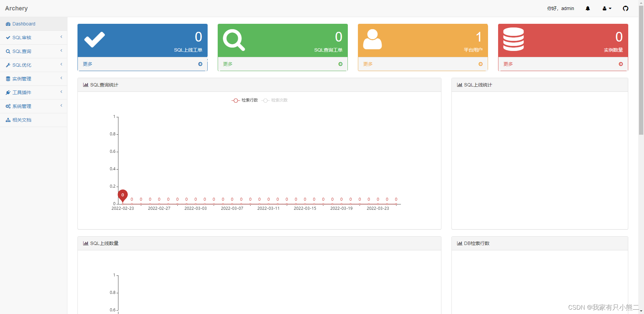Viewport: 644px width, 314px height.
Task: Click the 2022-03-11 axis date label
Action: coord(268,208)
